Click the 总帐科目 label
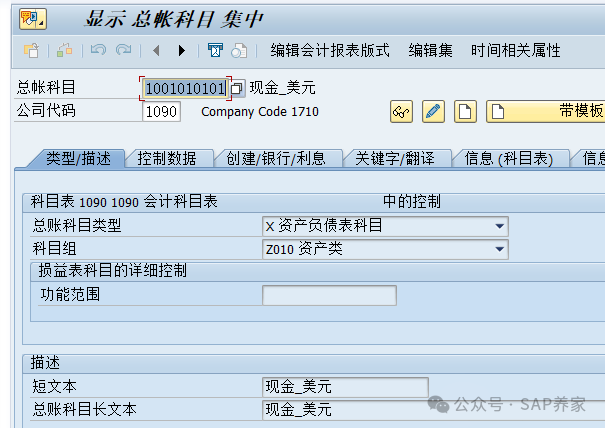 [46, 87]
